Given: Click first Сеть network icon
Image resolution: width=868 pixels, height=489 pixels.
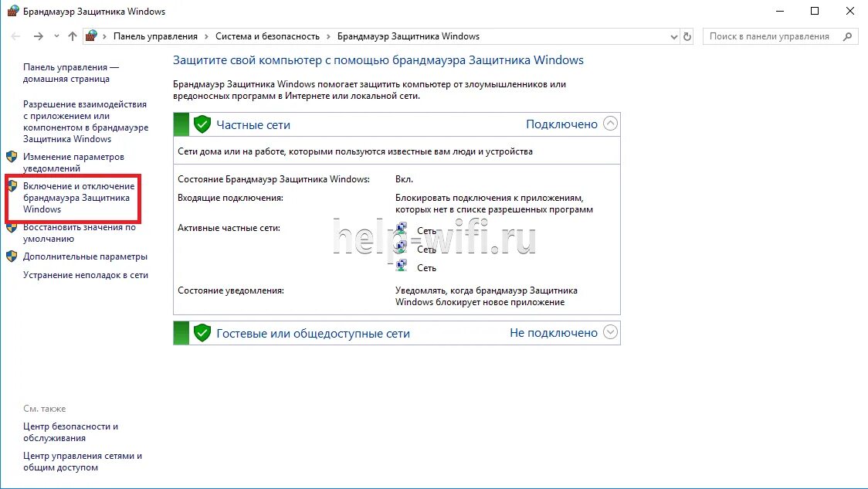Looking at the screenshot, I should point(402,229).
